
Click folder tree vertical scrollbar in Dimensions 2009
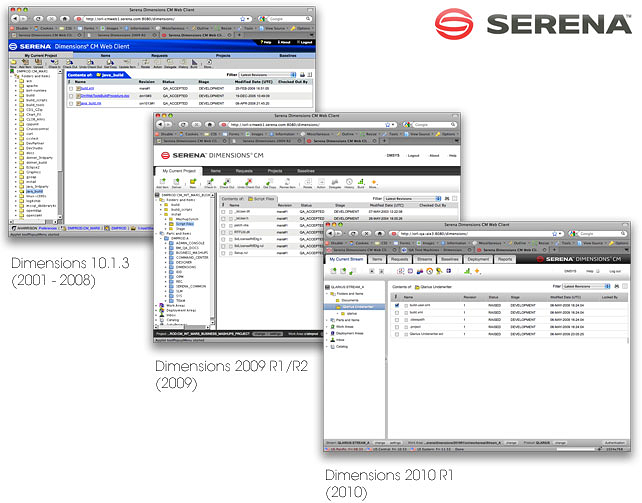[212, 259]
